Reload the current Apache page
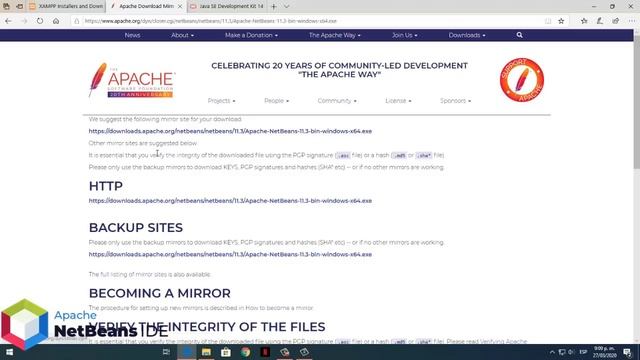This screenshot has width=640, height=360. point(40,21)
